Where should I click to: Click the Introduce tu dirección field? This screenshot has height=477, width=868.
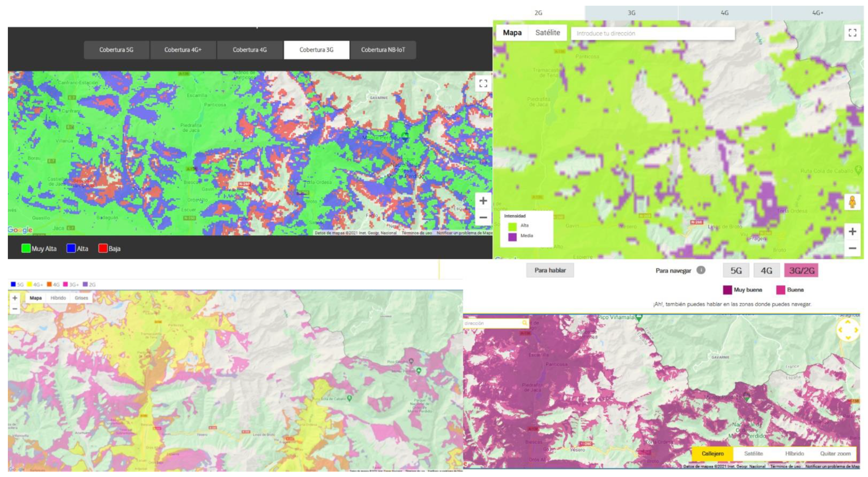(652, 33)
